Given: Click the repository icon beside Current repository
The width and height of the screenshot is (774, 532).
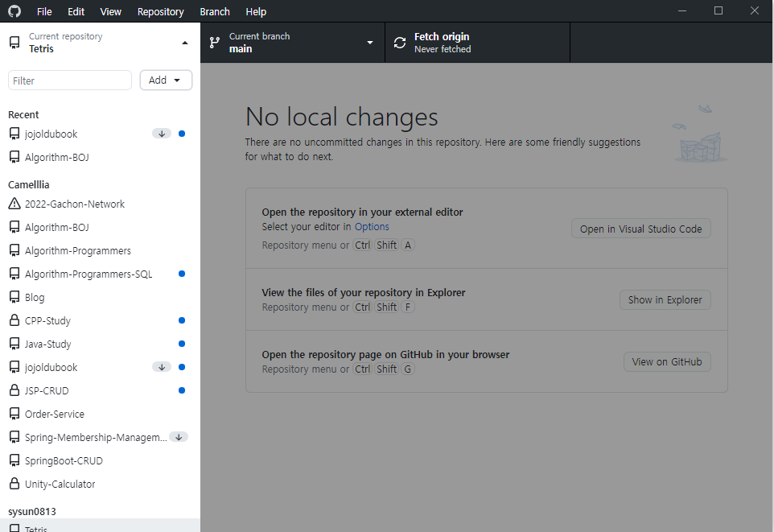Looking at the screenshot, I should tap(14, 43).
